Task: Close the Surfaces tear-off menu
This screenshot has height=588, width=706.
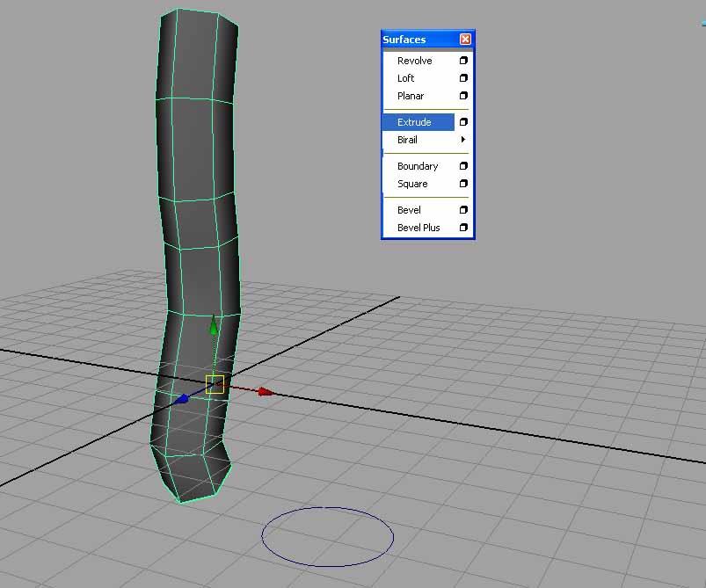Action: point(465,40)
